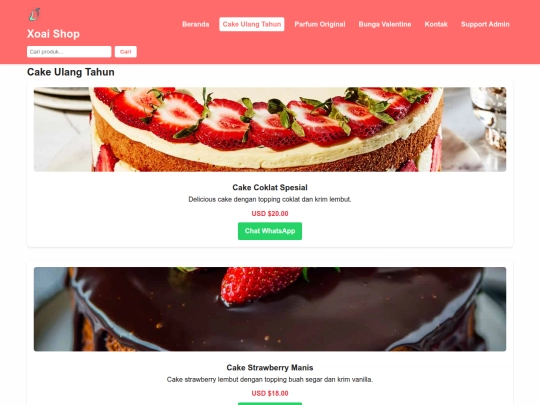Viewport: 540px width, 405px height.
Task: Chat WhatsApp for Cake Coklat Spesial
Action: [270, 231]
